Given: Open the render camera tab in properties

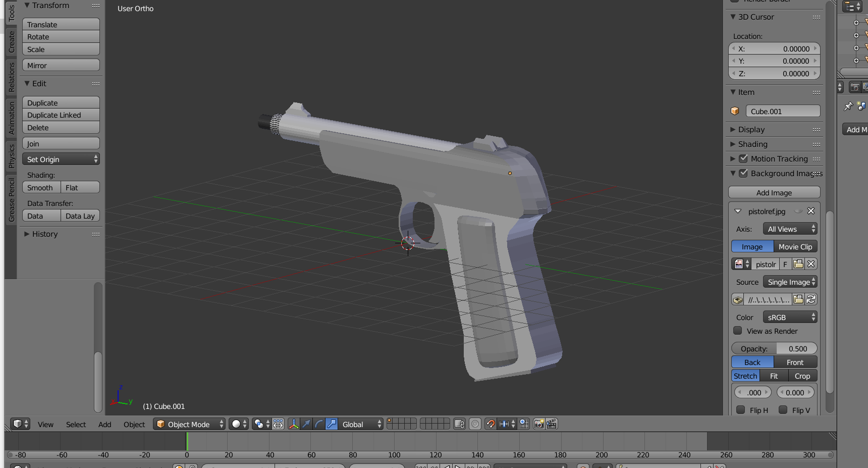Looking at the screenshot, I should [855, 87].
